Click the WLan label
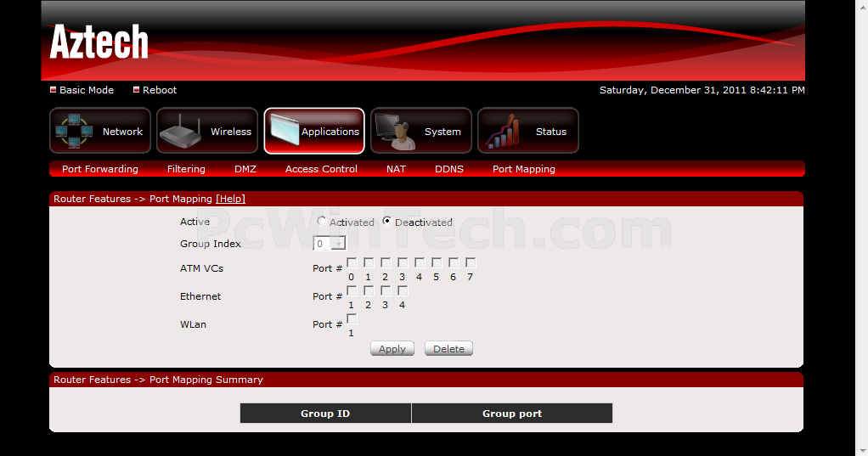Screen dimensions: 868x456 (x=193, y=324)
